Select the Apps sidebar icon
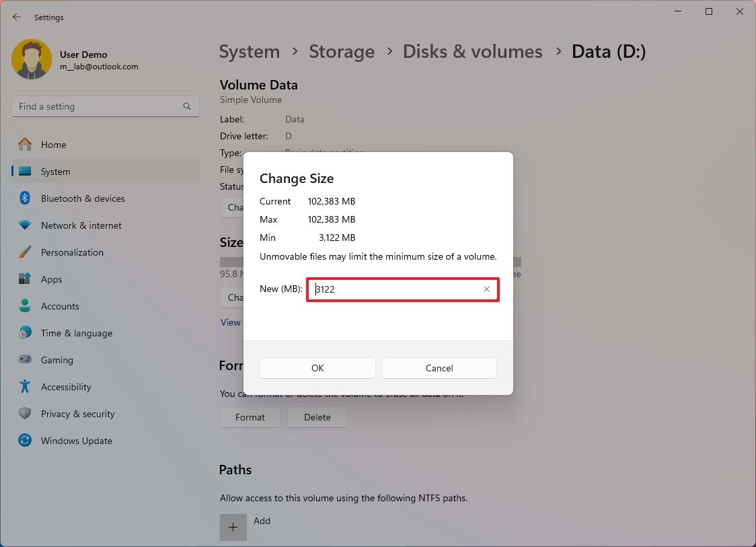The width and height of the screenshot is (756, 547). (25, 279)
